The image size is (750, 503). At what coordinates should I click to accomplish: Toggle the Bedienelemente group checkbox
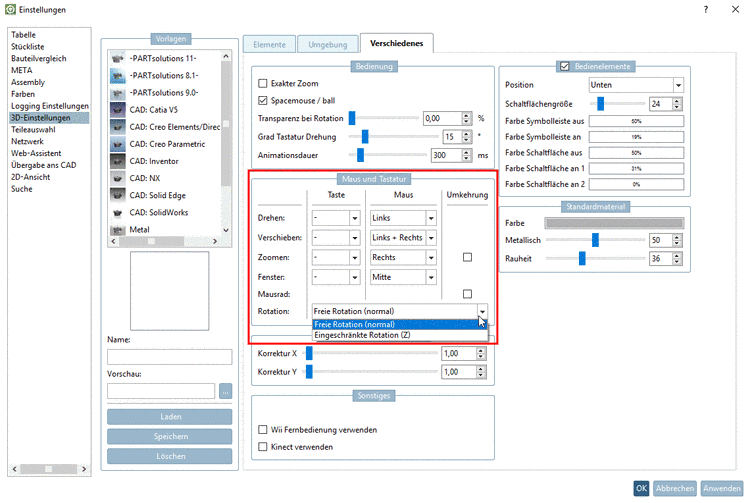[x=564, y=66]
